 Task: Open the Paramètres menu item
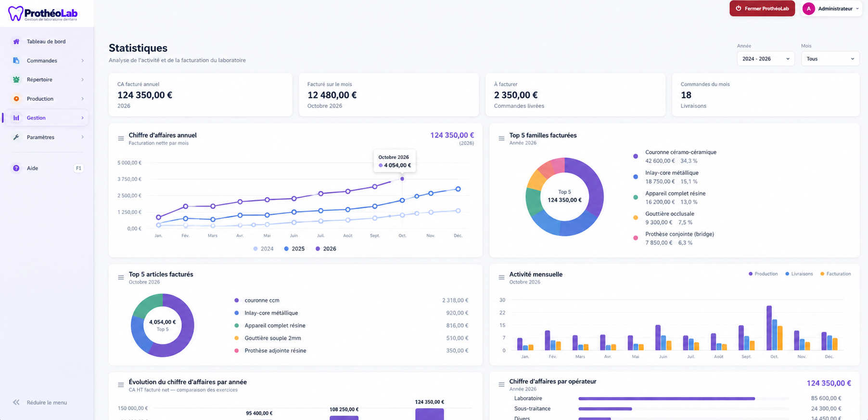click(46, 137)
